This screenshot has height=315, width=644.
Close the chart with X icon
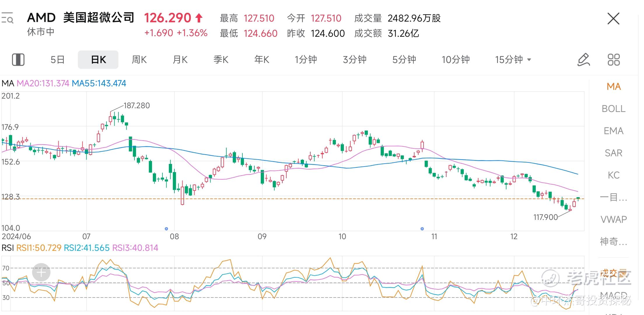[613, 19]
